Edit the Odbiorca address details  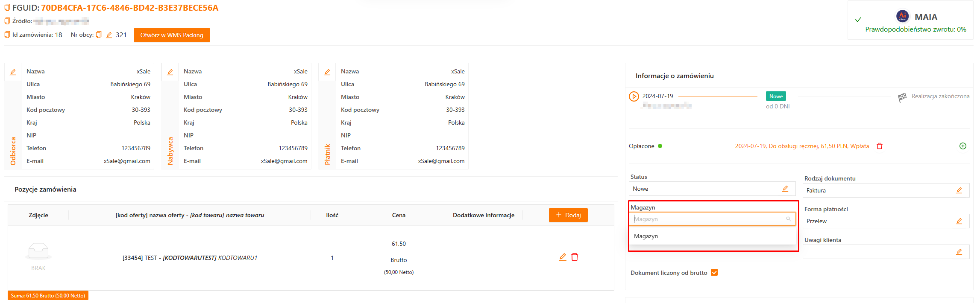pyautogui.click(x=13, y=72)
